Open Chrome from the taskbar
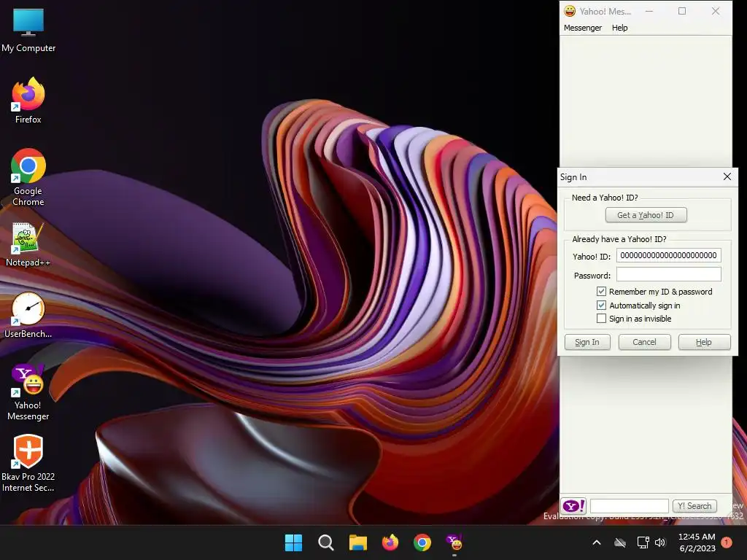The height and width of the screenshot is (560, 747). coord(422,542)
